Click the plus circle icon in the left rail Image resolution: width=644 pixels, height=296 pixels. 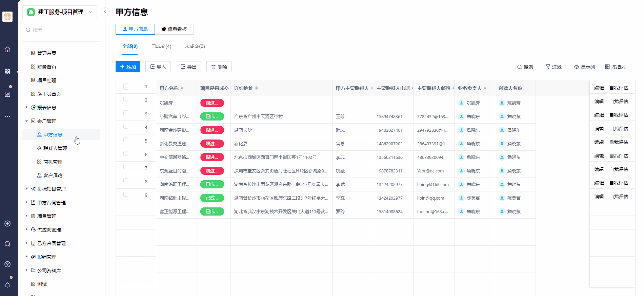click(7, 223)
